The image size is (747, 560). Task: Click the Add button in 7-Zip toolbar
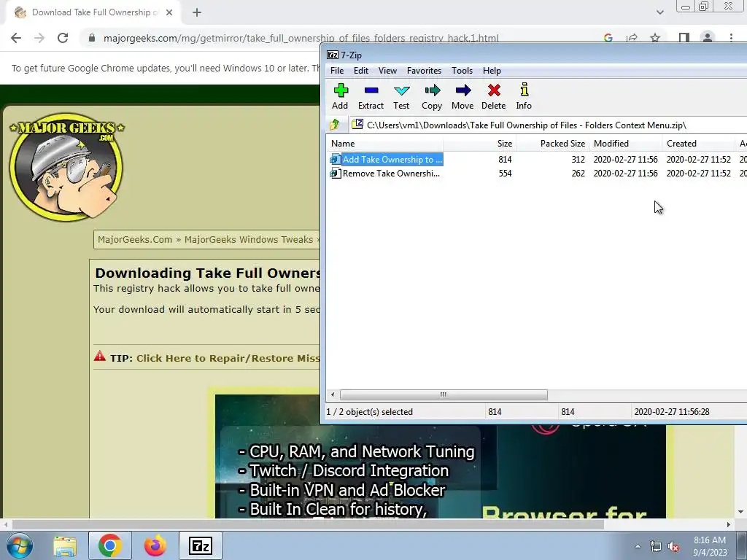tap(340, 97)
